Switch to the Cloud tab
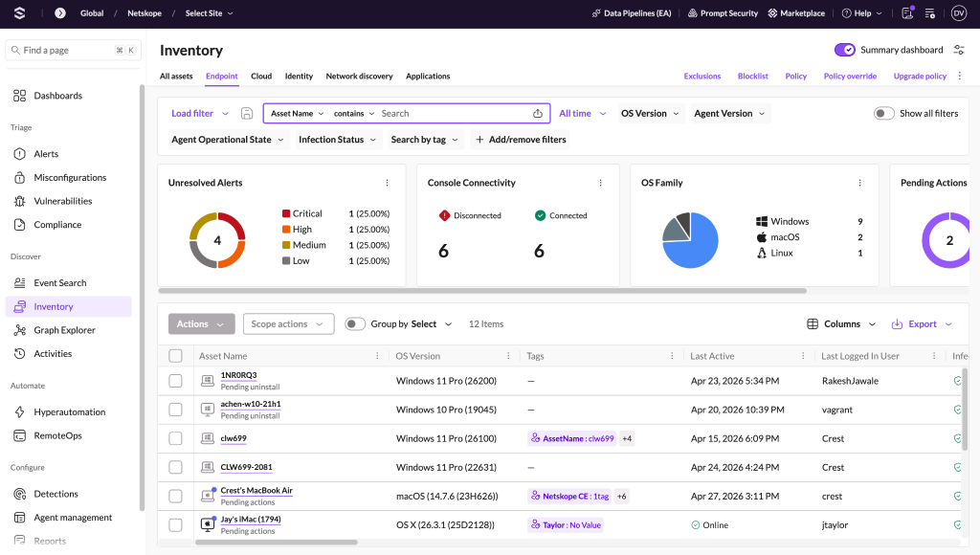Image resolution: width=980 pixels, height=555 pixels. [x=261, y=77]
